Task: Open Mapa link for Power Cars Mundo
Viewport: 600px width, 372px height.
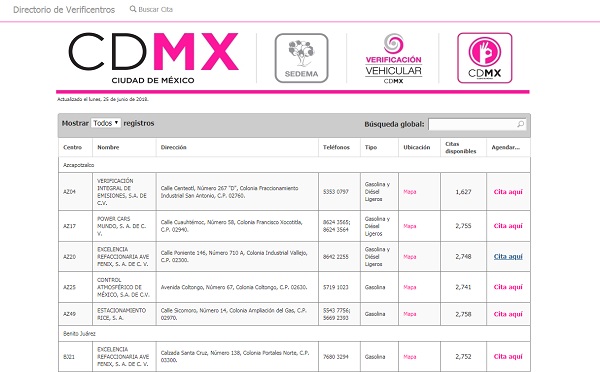Action: click(x=409, y=226)
